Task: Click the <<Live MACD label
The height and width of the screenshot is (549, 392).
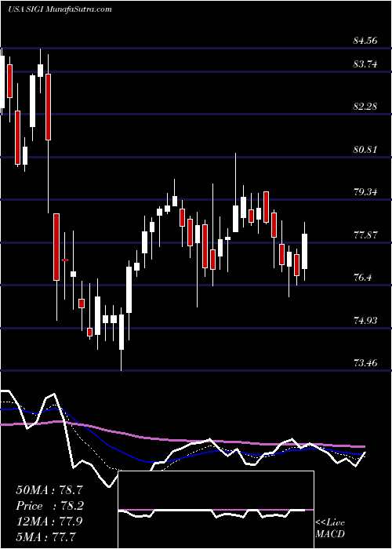Action: point(330,529)
